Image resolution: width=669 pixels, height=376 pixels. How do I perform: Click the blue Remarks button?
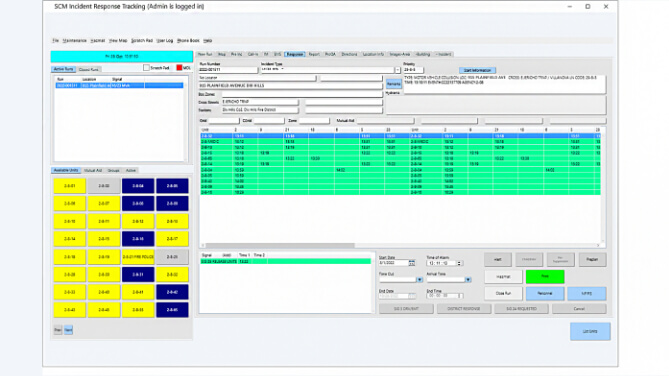393,84
